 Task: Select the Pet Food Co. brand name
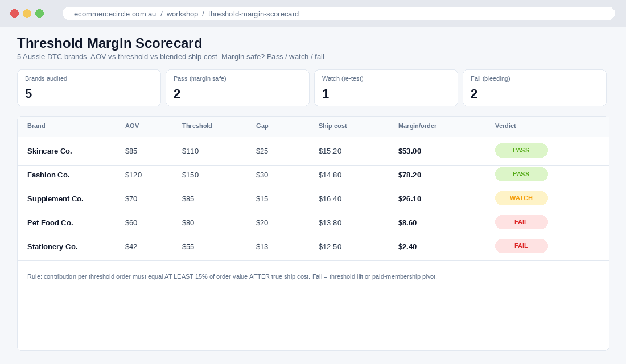click(x=50, y=223)
